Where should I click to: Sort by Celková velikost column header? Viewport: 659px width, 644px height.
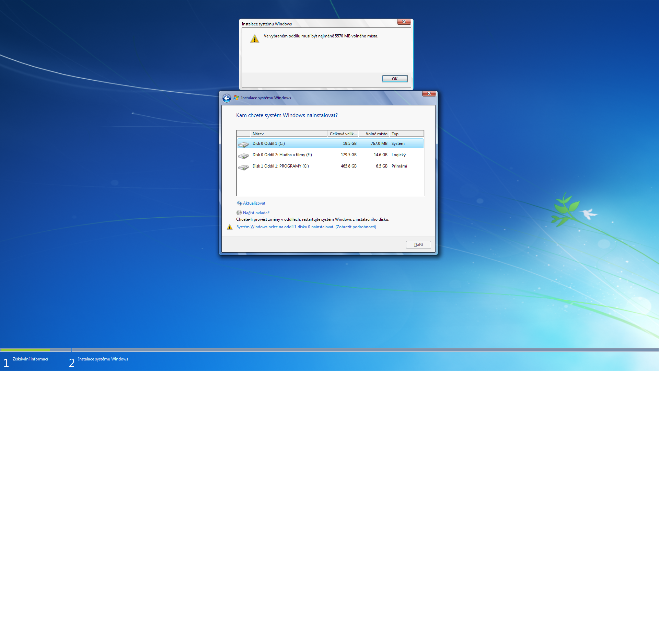(x=343, y=134)
